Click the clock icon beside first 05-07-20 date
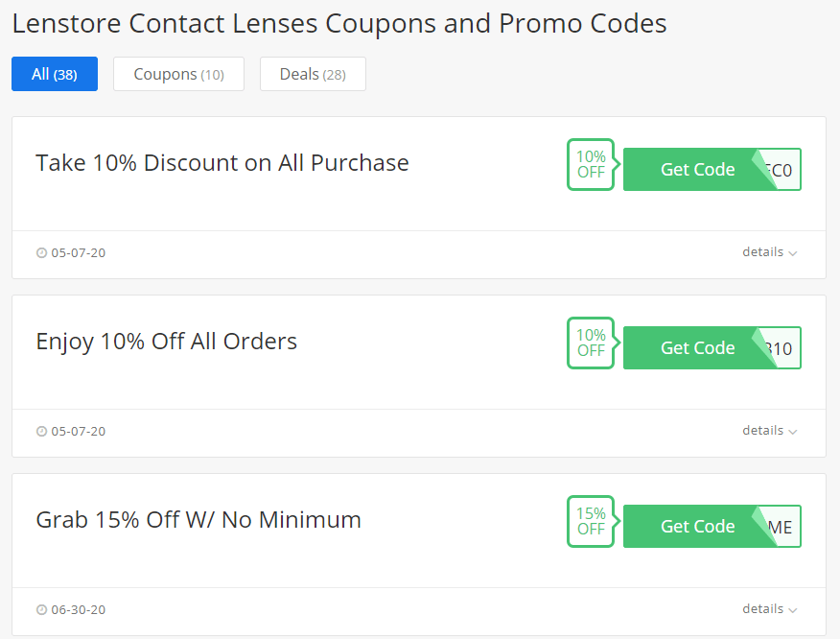840x639 pixels. tap(41, 252)
